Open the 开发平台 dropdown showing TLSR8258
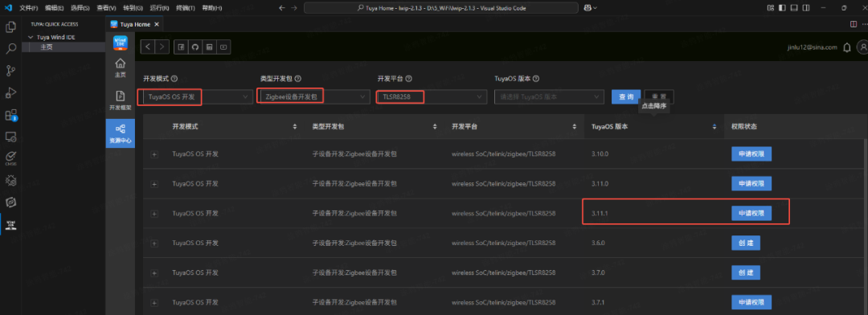868x315 pixels. pos(432,97)
